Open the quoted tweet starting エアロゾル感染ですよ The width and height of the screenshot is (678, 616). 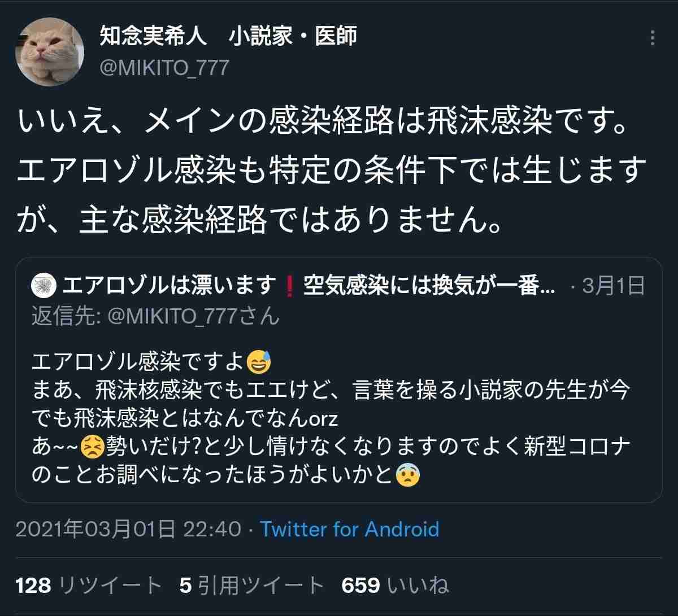point(338,379)
